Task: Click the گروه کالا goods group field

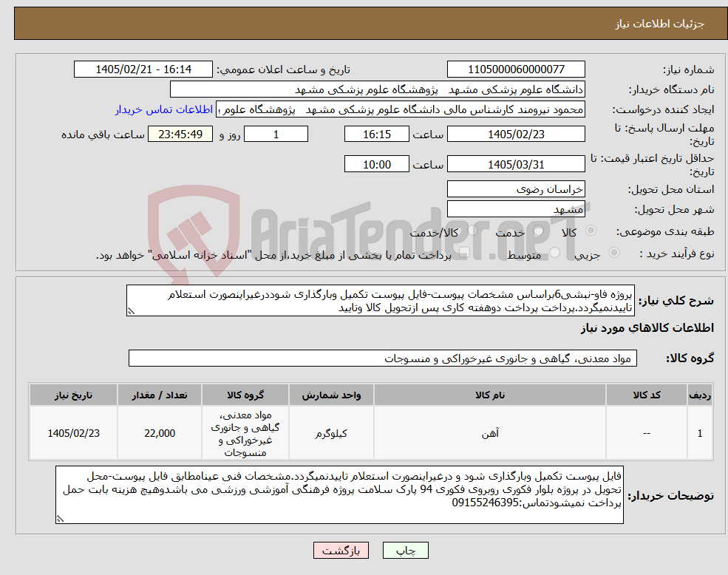Action: (383, 358)
